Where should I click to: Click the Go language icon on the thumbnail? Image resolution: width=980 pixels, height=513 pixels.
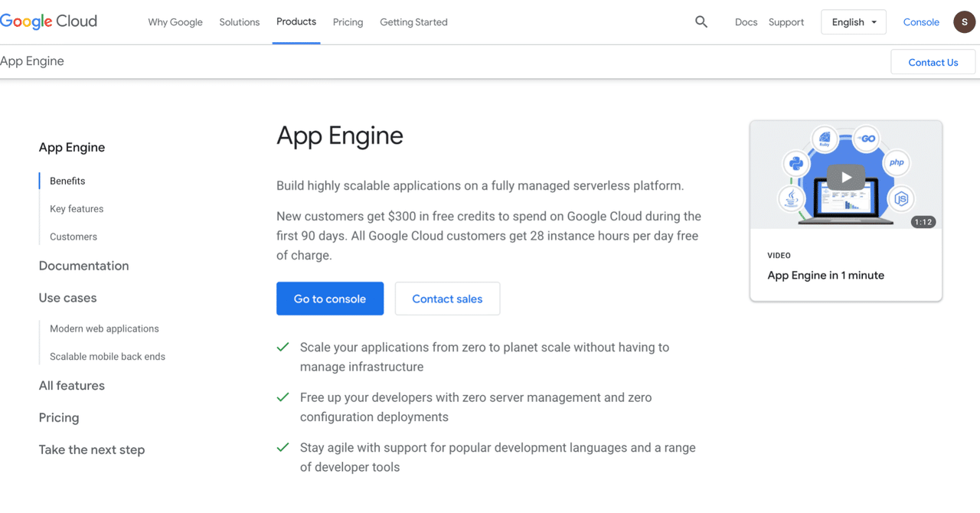pyautogui.click(x=865, y=139)
